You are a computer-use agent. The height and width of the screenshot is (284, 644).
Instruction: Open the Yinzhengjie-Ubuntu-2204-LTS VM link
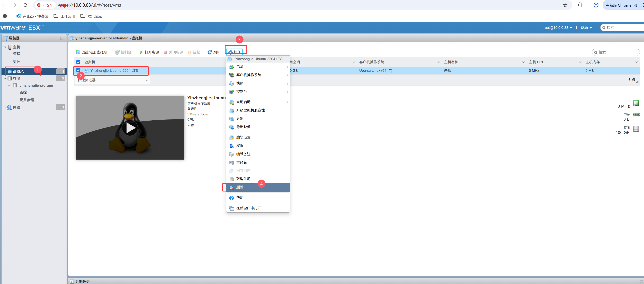coord(114,71)
